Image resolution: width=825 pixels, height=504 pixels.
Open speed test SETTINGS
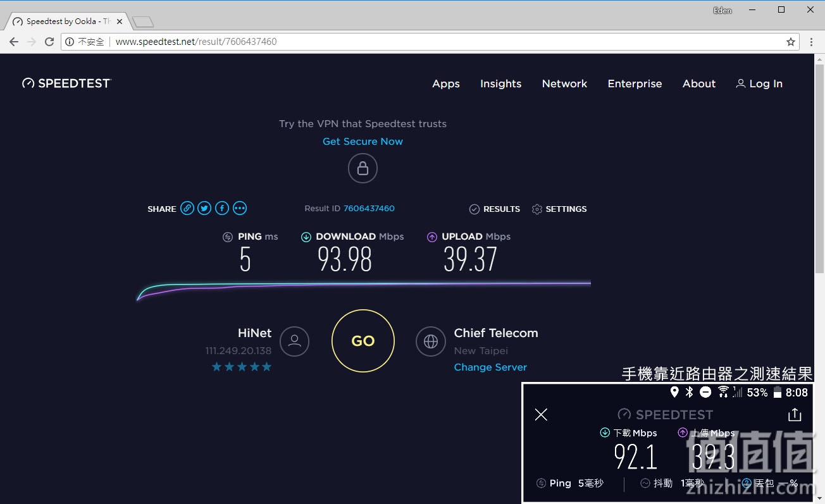tap(559, 209)
